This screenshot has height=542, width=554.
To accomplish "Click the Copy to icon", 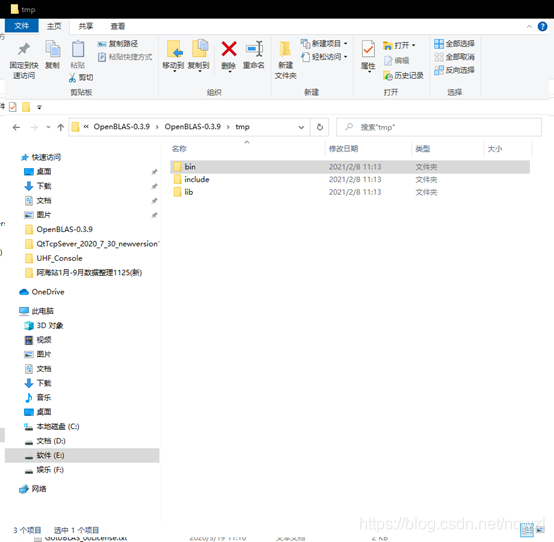I will pos(200,48).
